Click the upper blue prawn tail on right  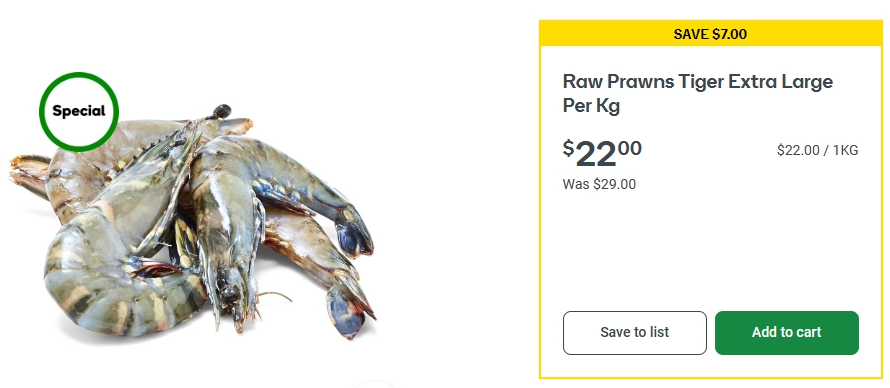352,233
